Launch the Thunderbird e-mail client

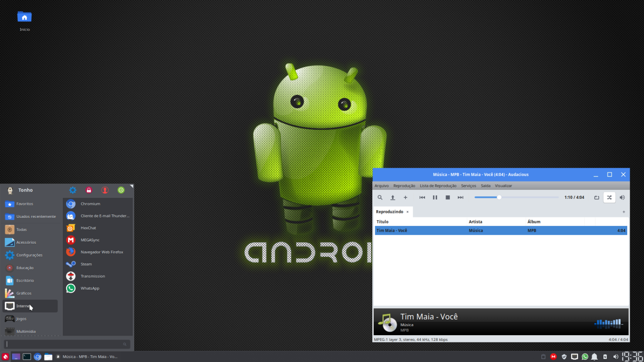click(98, 216)
